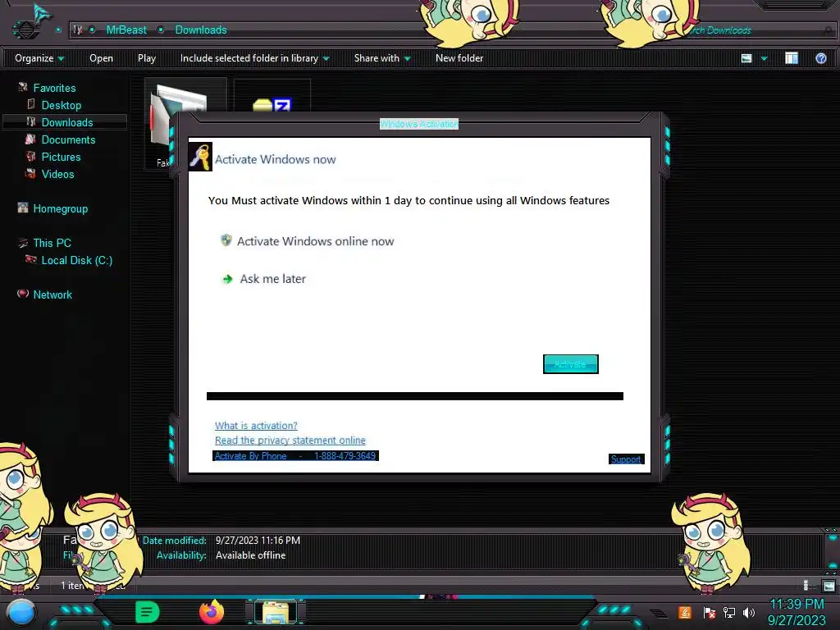Viewport: 840px width, 630px height.
Task: Click Available offline text in details pane
Action: coord(251,555)
